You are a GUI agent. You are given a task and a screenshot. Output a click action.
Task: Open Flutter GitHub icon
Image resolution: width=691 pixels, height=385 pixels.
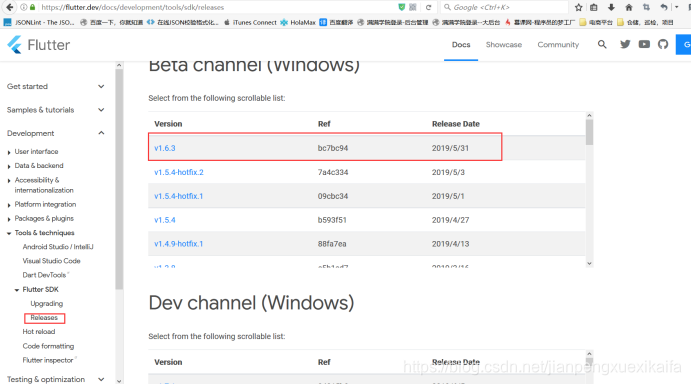coord(663,44)
